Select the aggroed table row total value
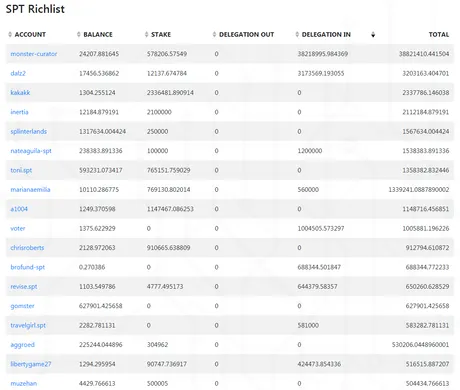 pos(420,345)
